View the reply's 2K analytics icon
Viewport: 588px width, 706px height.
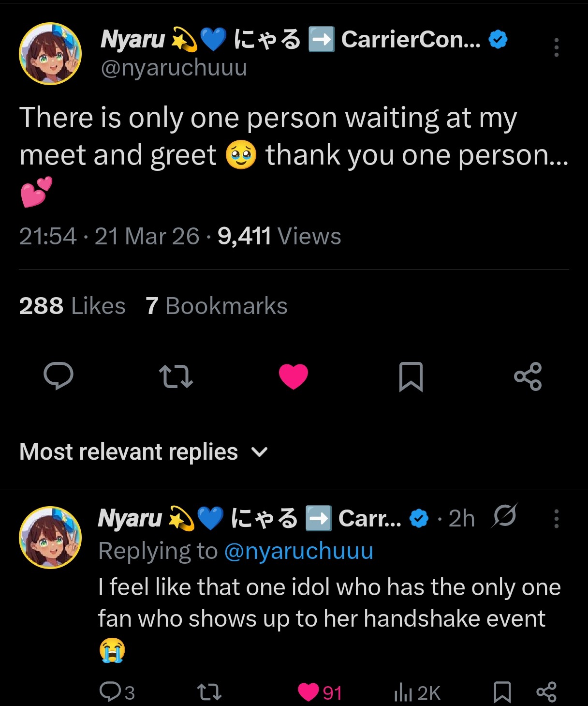[x=417, y=692]
